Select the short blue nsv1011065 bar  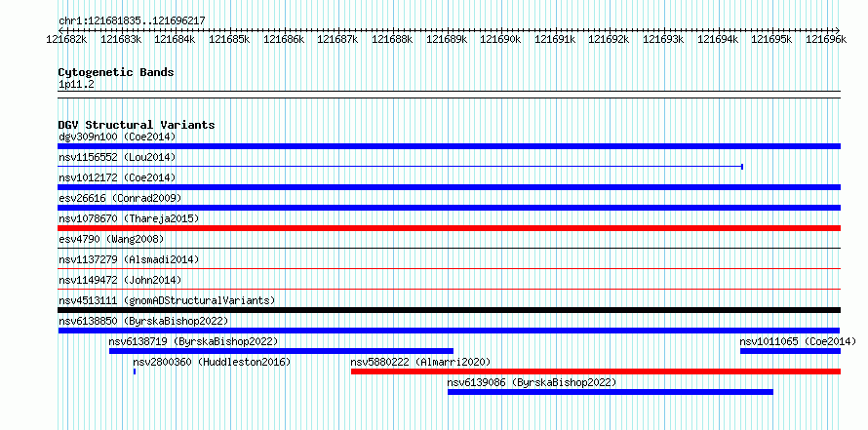(x=791, y=351)
